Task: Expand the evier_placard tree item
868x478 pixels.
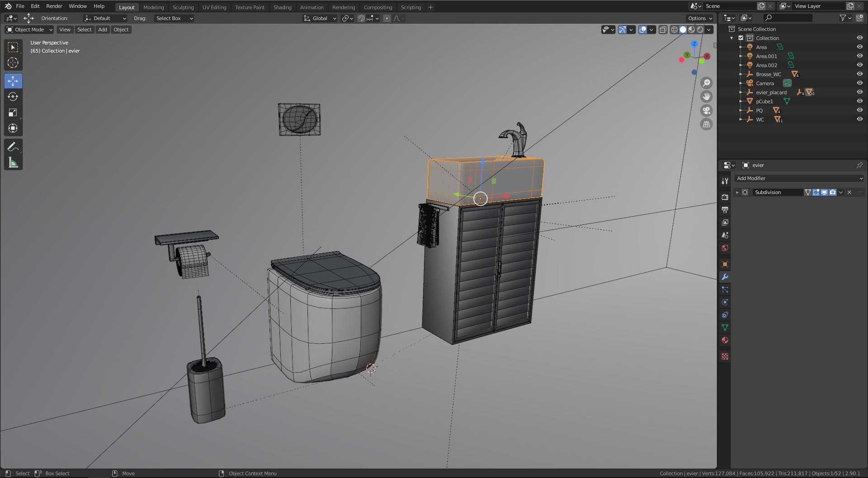Action: (x=741, y=92)
